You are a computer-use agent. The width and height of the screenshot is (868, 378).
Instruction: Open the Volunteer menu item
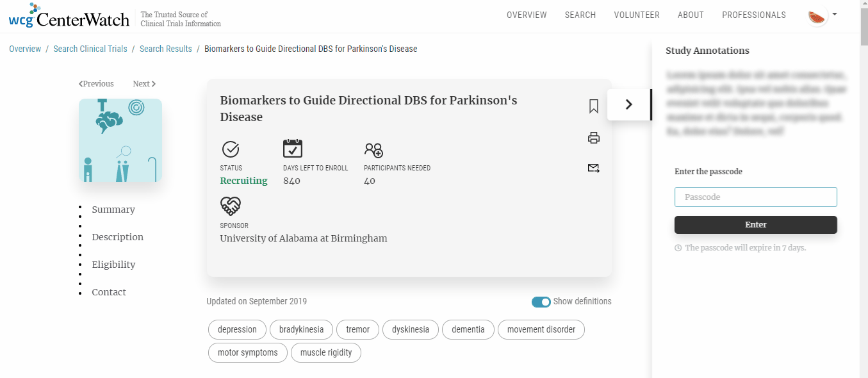[636, 15]
